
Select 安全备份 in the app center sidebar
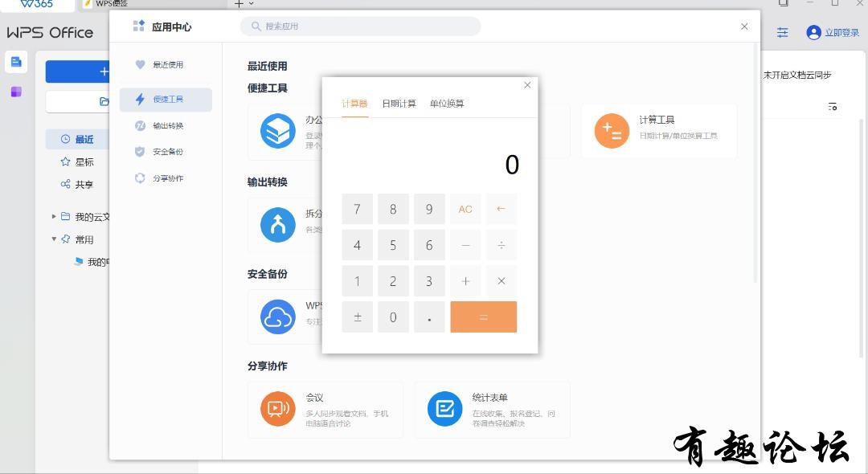[166, 152]
